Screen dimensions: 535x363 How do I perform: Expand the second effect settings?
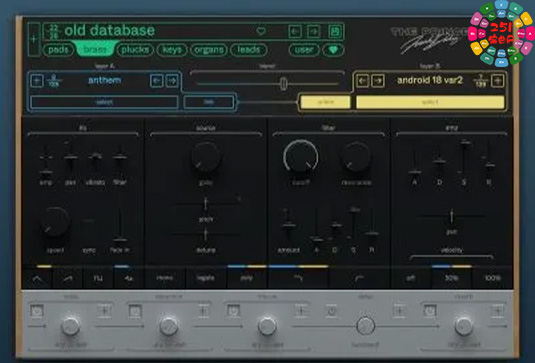click(x=203, y=311)
